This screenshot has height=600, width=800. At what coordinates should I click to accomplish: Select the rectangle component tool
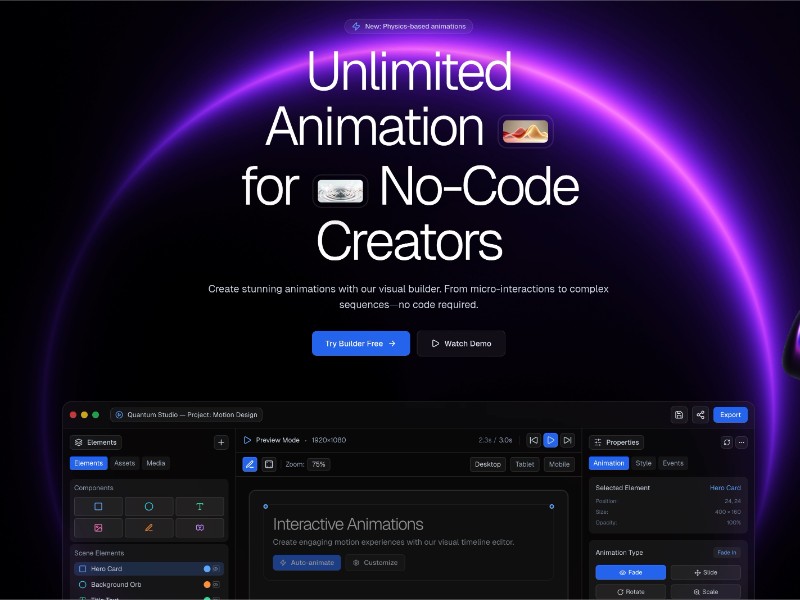coord(98,506)
